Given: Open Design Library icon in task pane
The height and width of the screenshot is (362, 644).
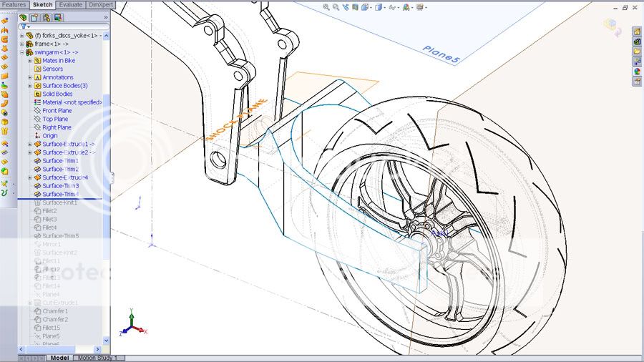Looking at the screenshot, I should click(x=637, y=41).
